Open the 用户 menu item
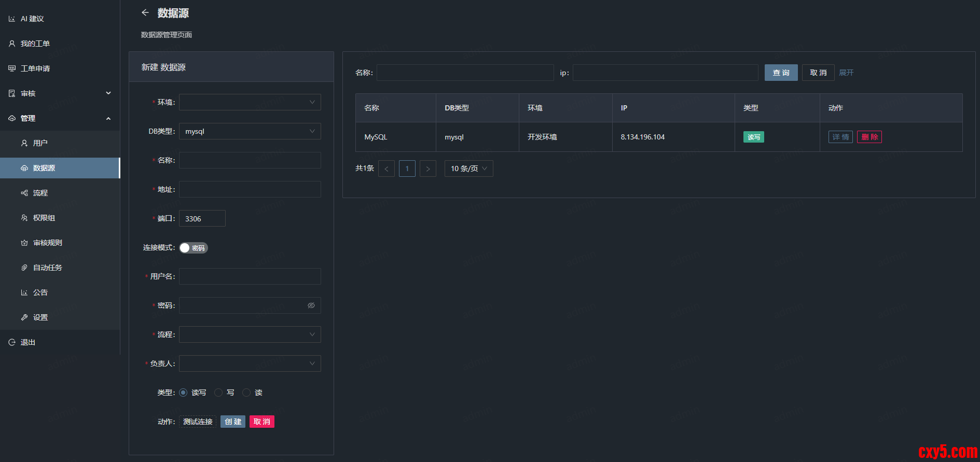The image size is (980, 462). (40, 143)
